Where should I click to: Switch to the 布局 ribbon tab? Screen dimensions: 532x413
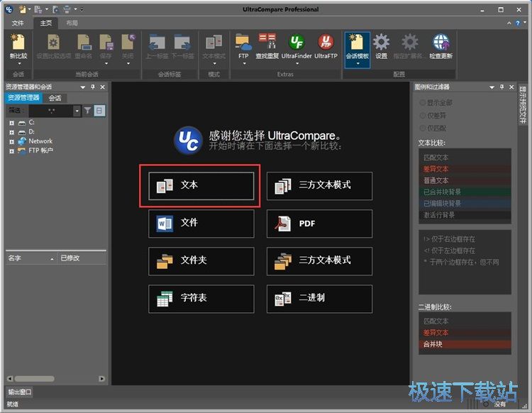[72, 23]
